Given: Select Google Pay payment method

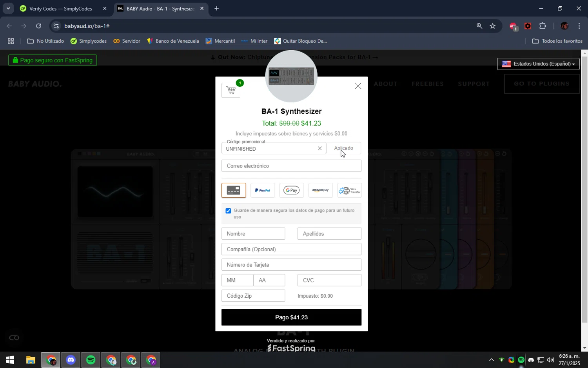Looking at the screenshot, I should (292, 190).
